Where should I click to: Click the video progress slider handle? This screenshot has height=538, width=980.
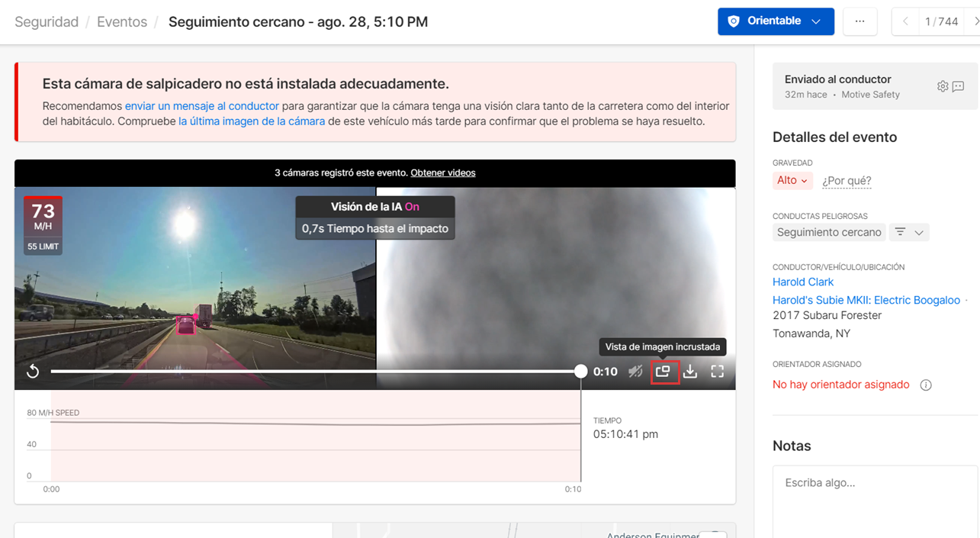(x=581, y=372)
